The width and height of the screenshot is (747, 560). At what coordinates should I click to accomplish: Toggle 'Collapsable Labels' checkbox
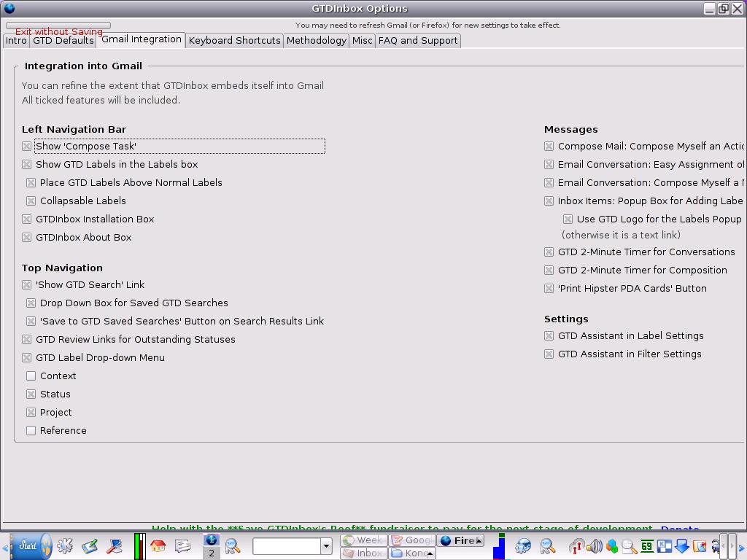(x=31, y=201)
